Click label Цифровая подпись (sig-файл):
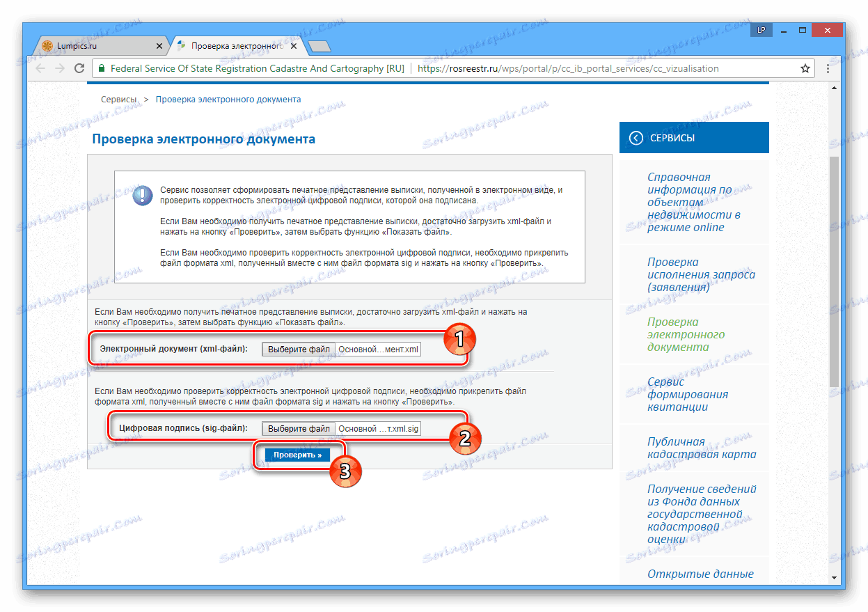 coord(182,427)
